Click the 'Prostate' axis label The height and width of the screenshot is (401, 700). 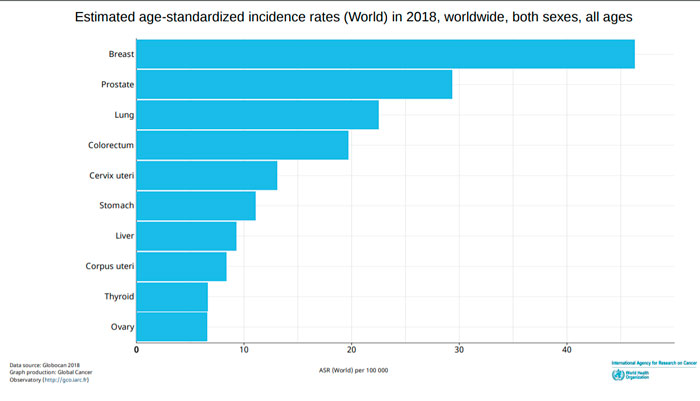117,84
